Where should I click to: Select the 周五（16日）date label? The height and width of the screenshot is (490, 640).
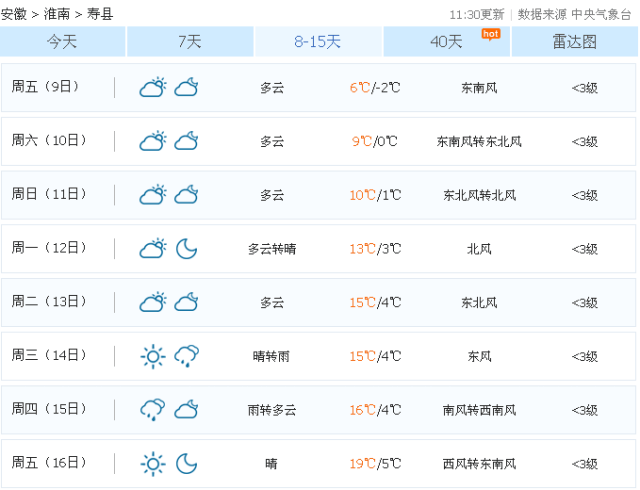(x=49, y=463)
